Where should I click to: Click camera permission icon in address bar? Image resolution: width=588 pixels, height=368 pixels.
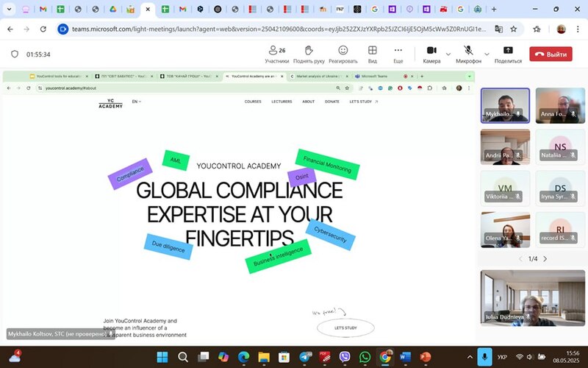click(63, 29)
